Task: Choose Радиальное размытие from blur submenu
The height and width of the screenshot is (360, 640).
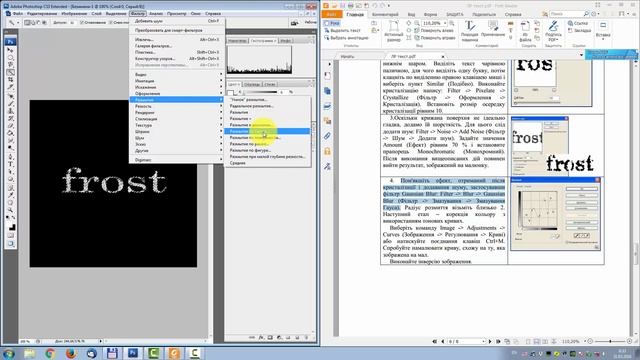Action: click(267, 106)
